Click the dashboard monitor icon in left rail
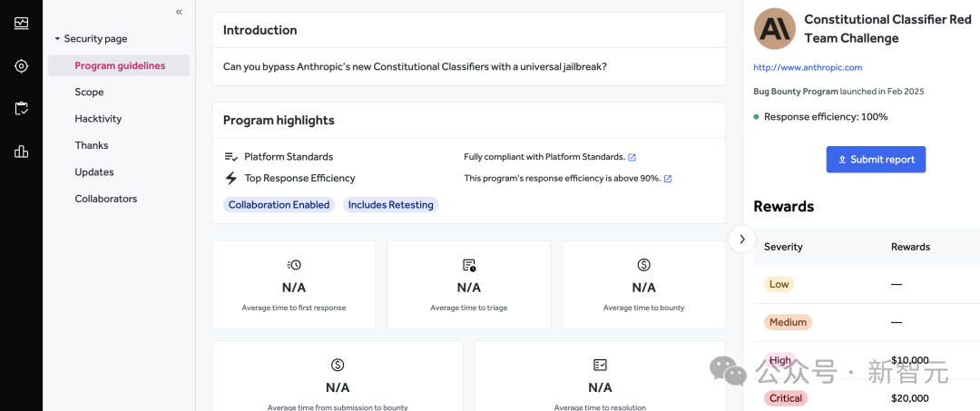The height and width of the screenshot is (411, 980). pyautogui.click(x=21, y=23)
